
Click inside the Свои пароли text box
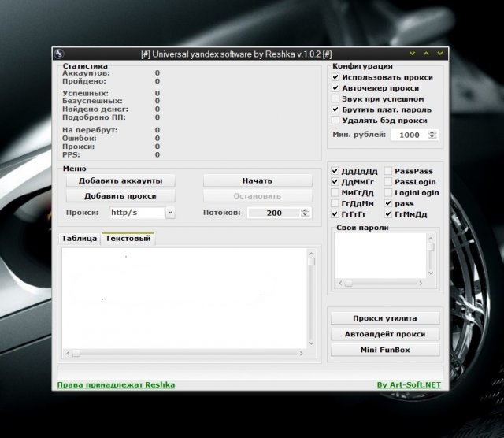(380, 255)
